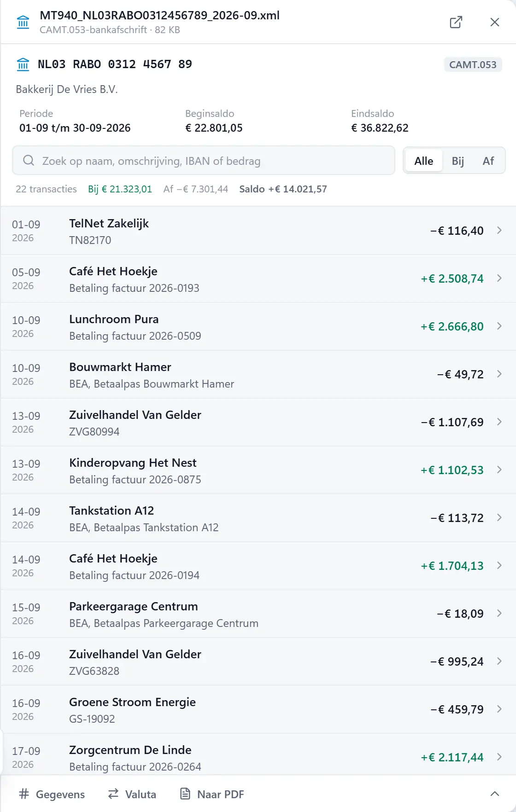Export statement with Naar PDF
The height and width of the screenshot is (812, 516).
tap(212, 794)
